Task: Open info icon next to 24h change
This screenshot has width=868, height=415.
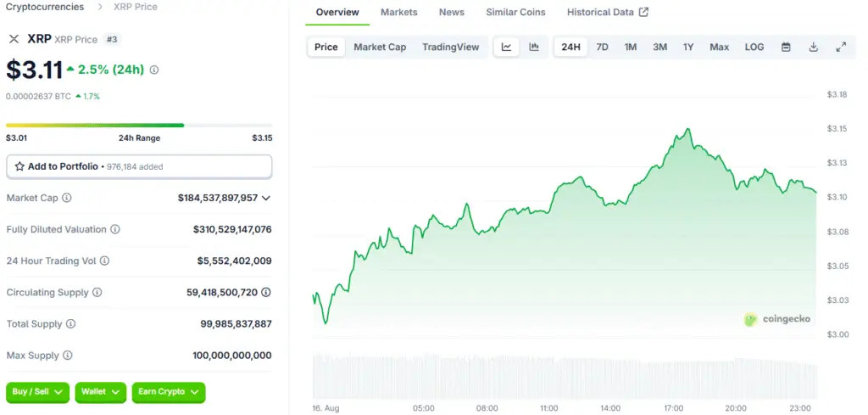Action: [x=154, y=70]
